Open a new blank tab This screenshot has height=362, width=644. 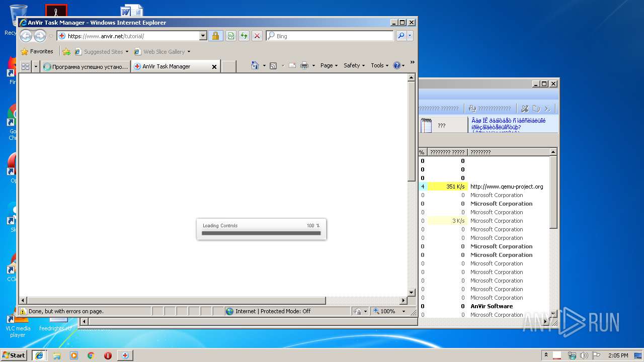pos(229,66)
